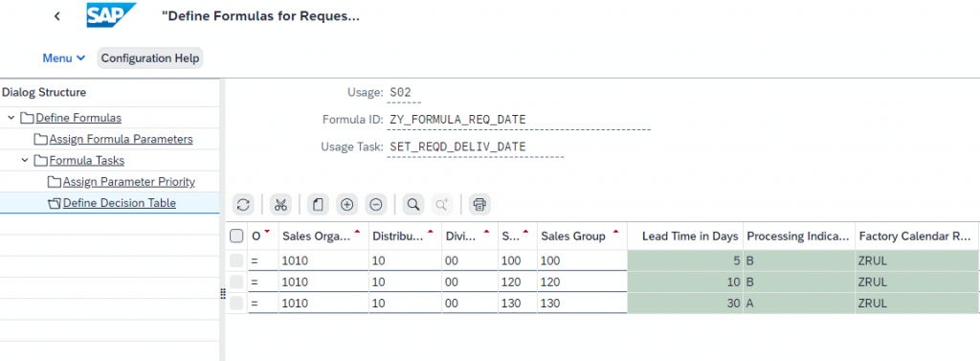Click the insert row plus icon

[346, 204]
